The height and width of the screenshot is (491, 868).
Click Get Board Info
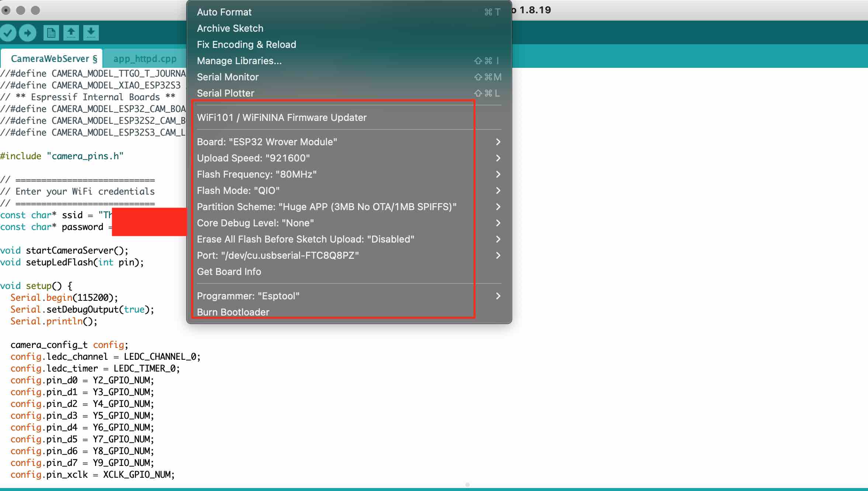349,272
